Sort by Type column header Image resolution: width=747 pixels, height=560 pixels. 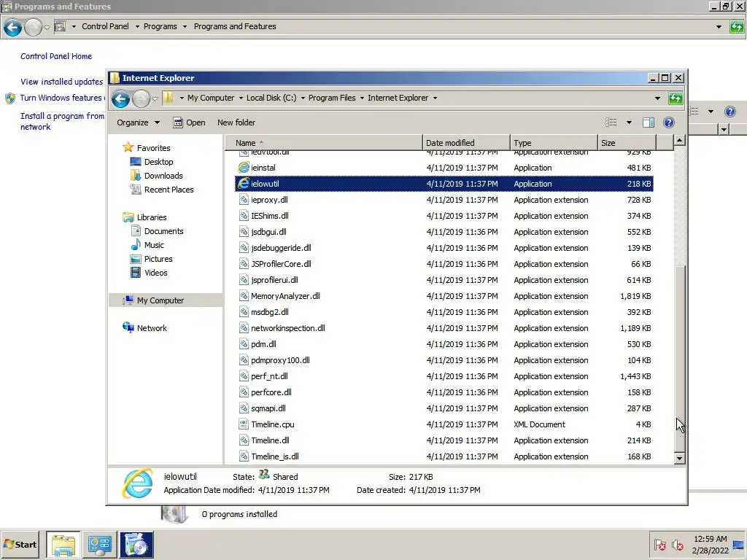pos(554,143)
